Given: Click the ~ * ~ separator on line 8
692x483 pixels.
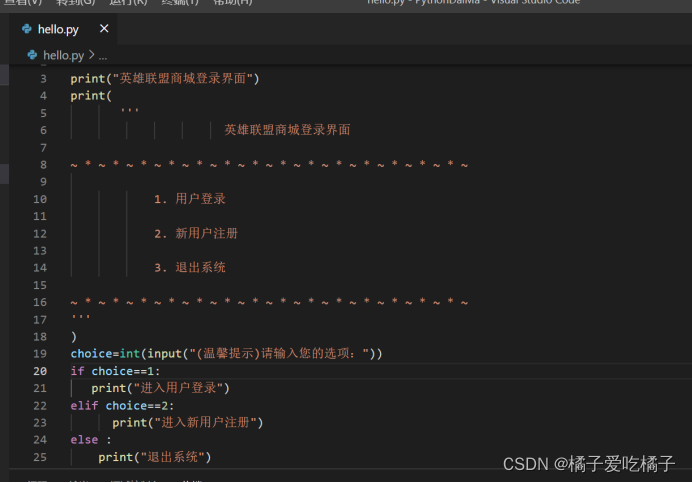Looking at the screenshot, I should 269,164.
